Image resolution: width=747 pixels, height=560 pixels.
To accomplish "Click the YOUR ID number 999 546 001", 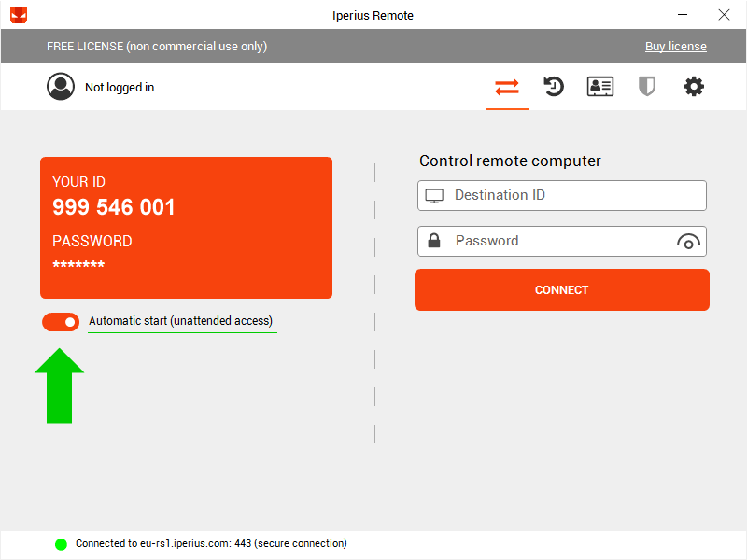I will coord(113,207).
